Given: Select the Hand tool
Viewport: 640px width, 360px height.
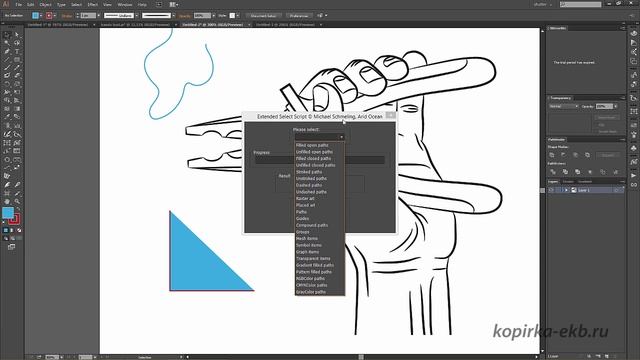Looking at the screenshot, I should [7, 201].
